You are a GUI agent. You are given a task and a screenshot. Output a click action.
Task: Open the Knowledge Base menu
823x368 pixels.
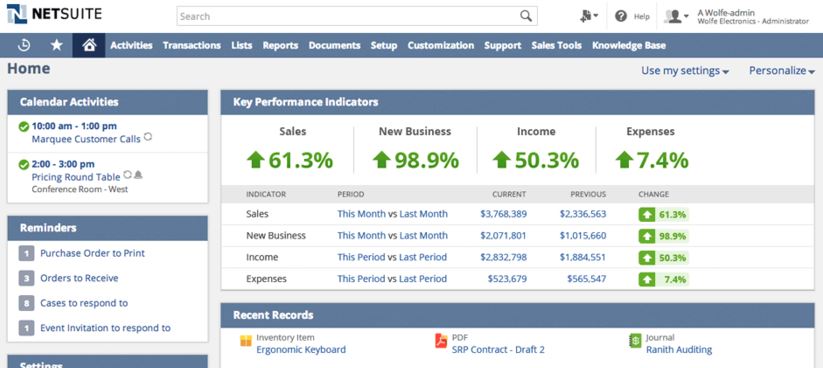click(x=629, y=46)
